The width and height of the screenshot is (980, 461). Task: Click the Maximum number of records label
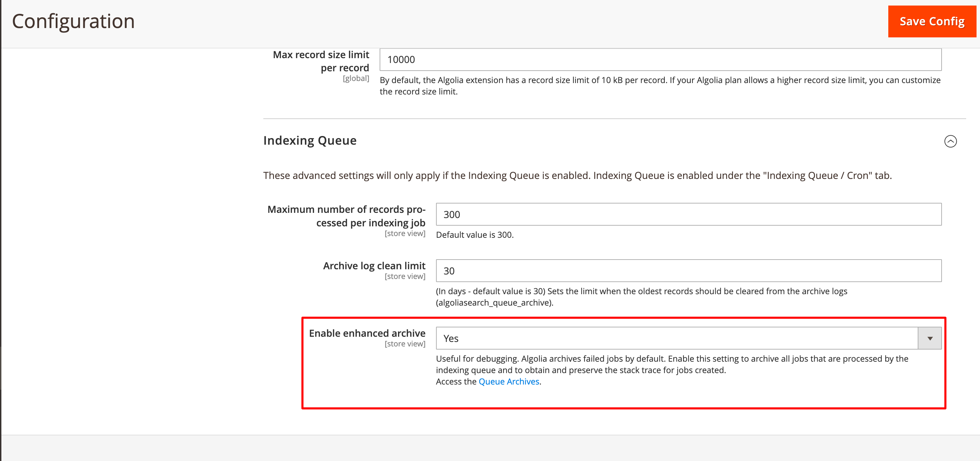(346, 216)
